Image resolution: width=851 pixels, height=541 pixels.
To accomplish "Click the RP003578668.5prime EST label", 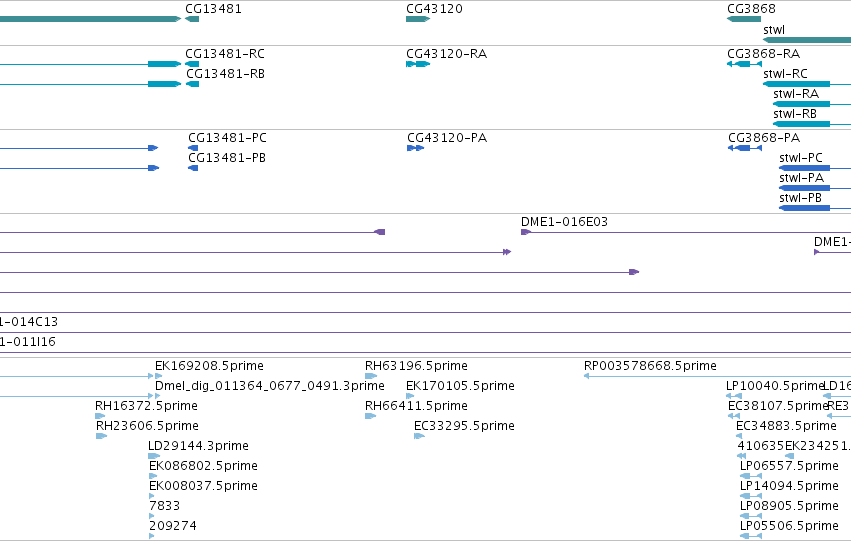I will click(650, 366).
